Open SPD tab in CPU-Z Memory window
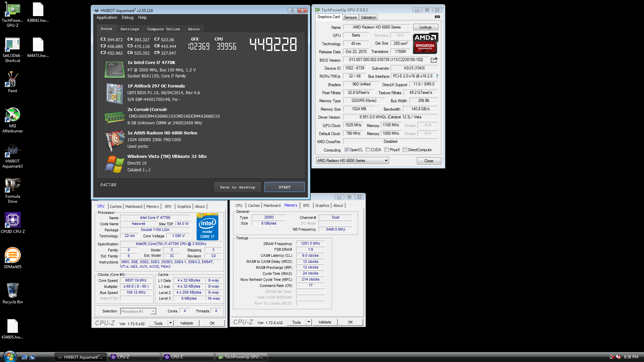This screenshot has width=644, height=362. pos(306,205)
